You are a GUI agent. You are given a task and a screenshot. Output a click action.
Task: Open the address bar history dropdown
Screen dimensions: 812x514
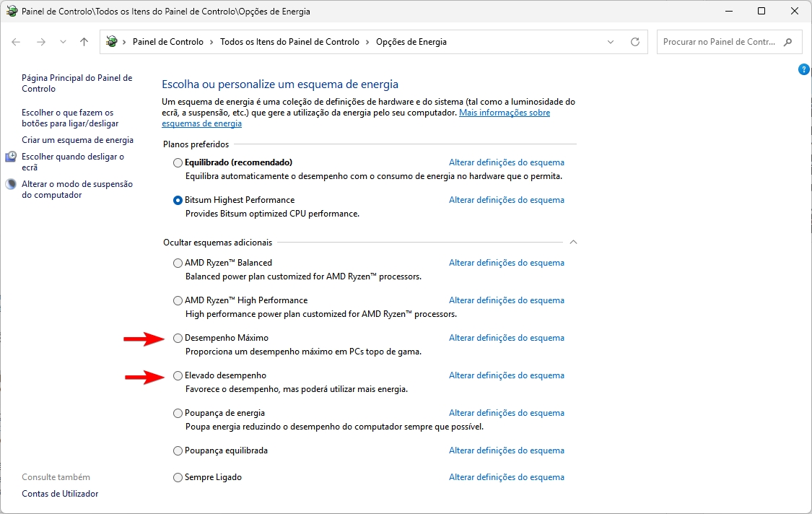(x=611, y=42)
